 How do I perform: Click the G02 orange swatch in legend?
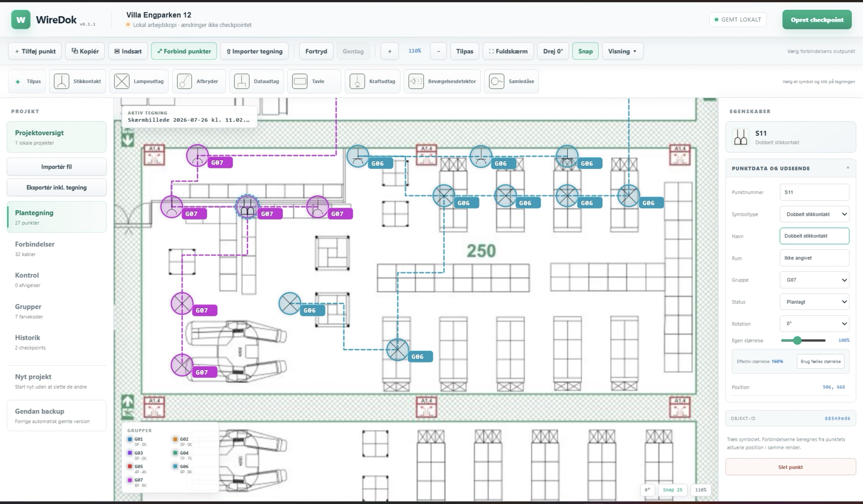click(x=175, y=439)
